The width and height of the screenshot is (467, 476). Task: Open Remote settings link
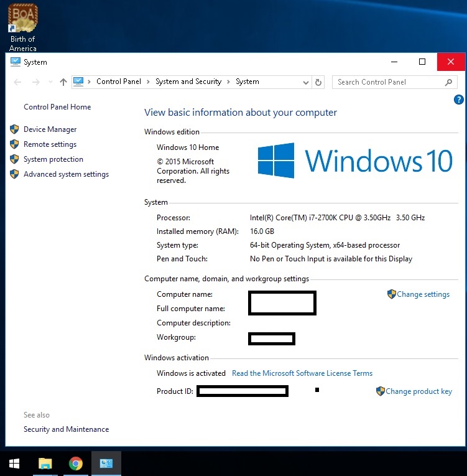(x=50, y=144)
